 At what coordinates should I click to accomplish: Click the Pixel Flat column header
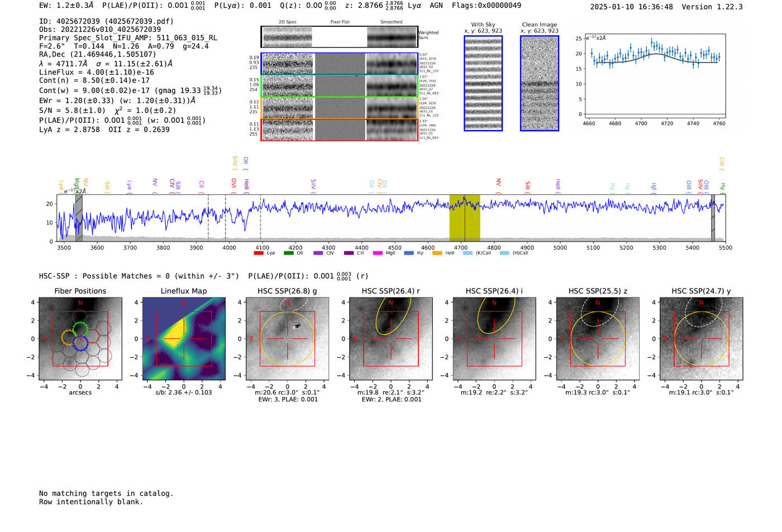[x=340, y=22]
